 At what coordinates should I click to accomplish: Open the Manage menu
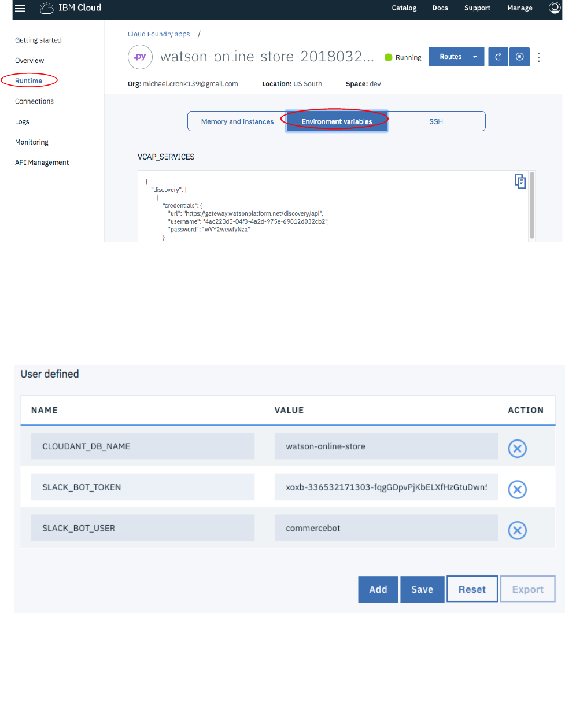point(520,8)
